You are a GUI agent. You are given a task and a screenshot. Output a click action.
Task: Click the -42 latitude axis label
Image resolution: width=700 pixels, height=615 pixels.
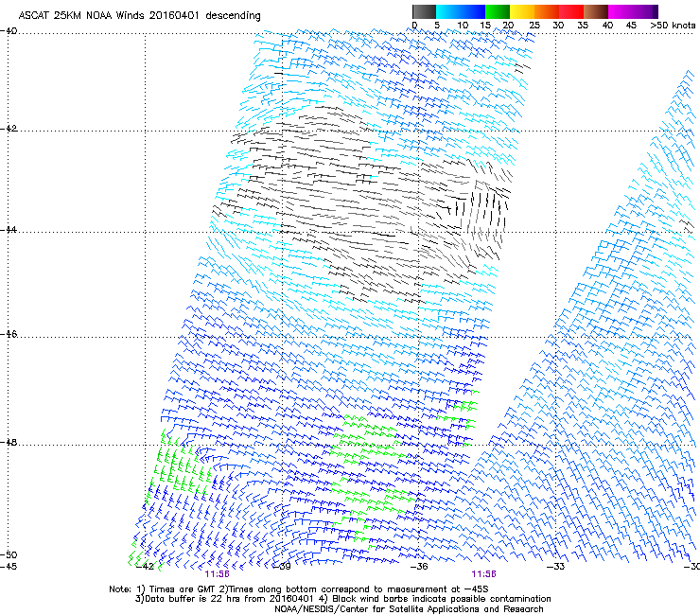[x=9, y=129]
